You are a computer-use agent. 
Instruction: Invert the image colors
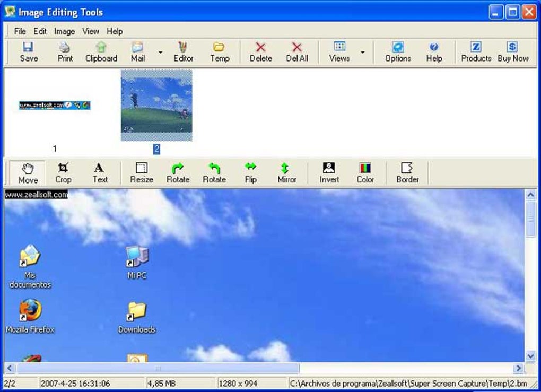click(329, 172)
